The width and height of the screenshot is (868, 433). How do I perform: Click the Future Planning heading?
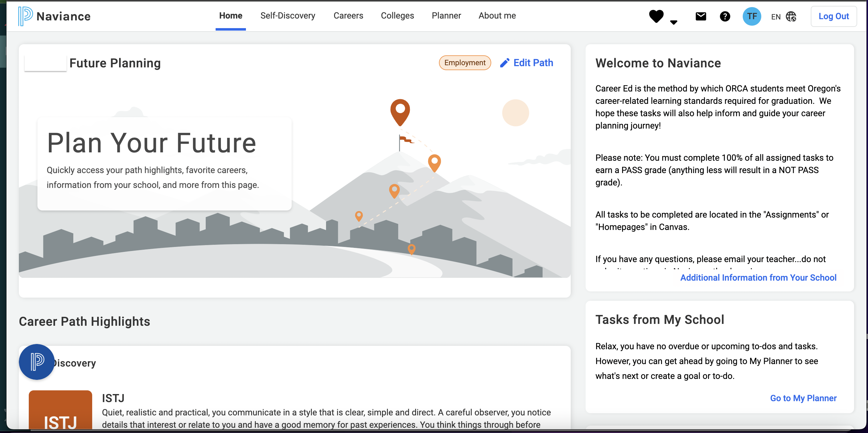click(115, 63)
